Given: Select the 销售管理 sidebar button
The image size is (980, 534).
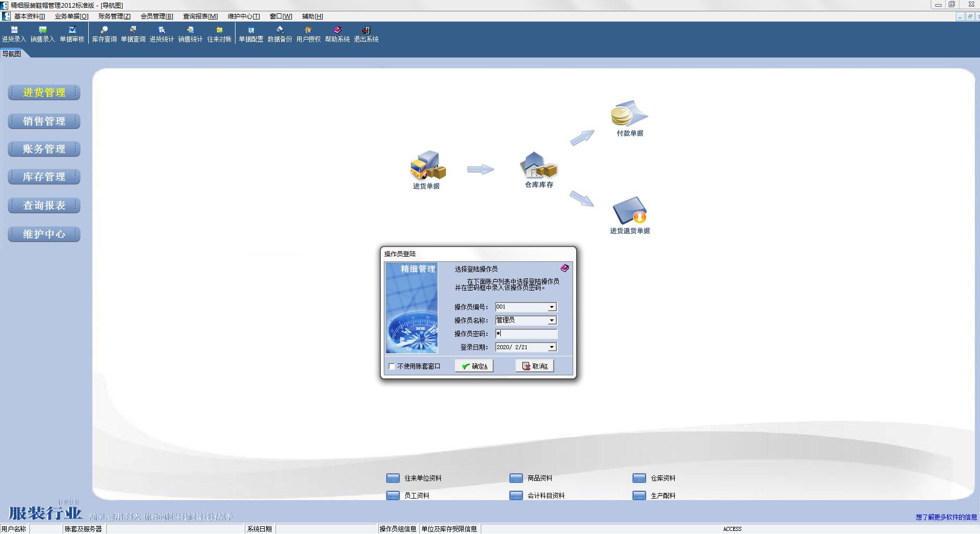Looking at the screenshot, I should [44, 122].
